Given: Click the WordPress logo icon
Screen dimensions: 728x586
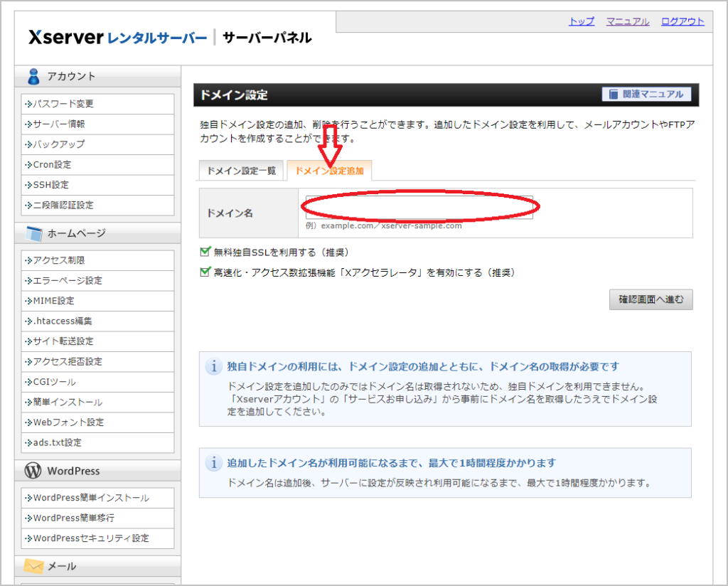Looking at the screenshot, I should click(x=33, y=470).
